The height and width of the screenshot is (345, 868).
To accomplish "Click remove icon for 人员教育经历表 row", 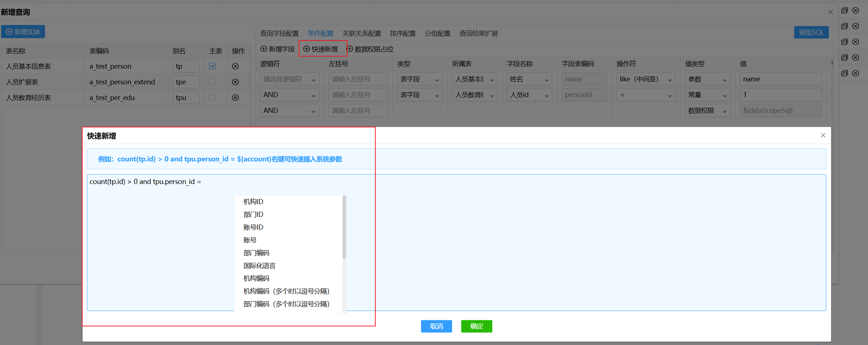I will [x=235, y=98].
